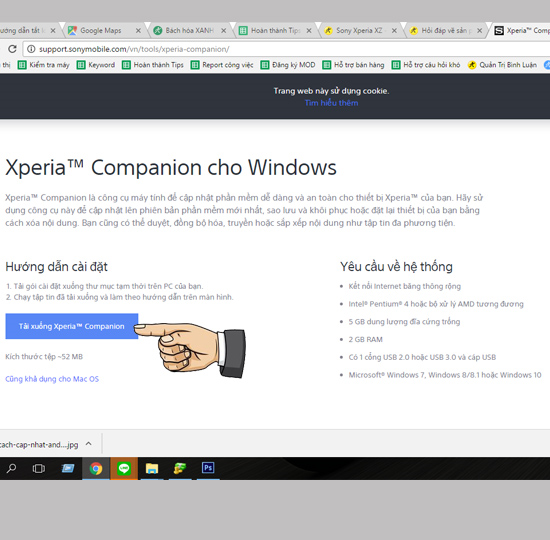
Task: Reload the page with the refresh icon
Action: tap(12, 49)
